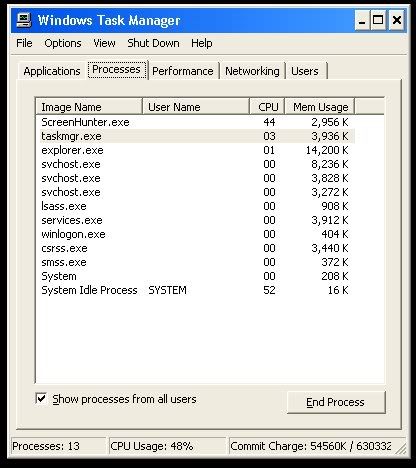The width and height of the screenshot is (416, 468).
Task: Select the System process row
Action: click(x=197, y=276)
